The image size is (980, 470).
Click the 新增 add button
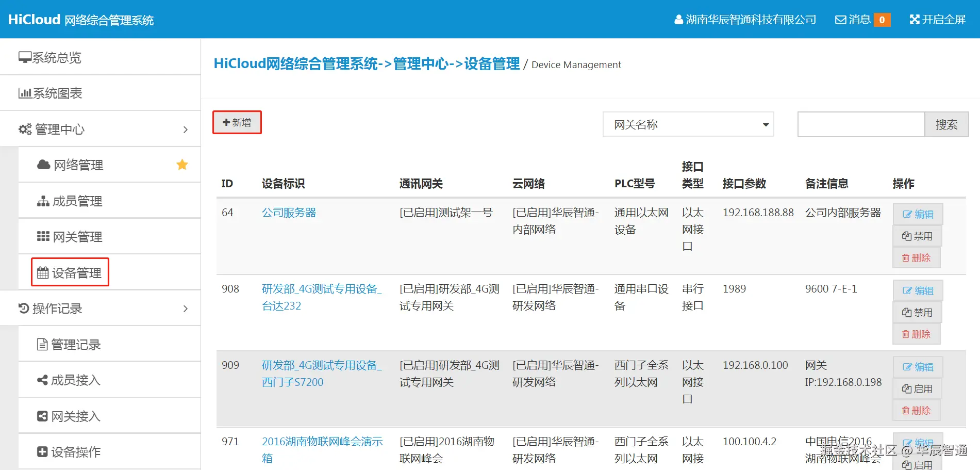click(237, 122)
